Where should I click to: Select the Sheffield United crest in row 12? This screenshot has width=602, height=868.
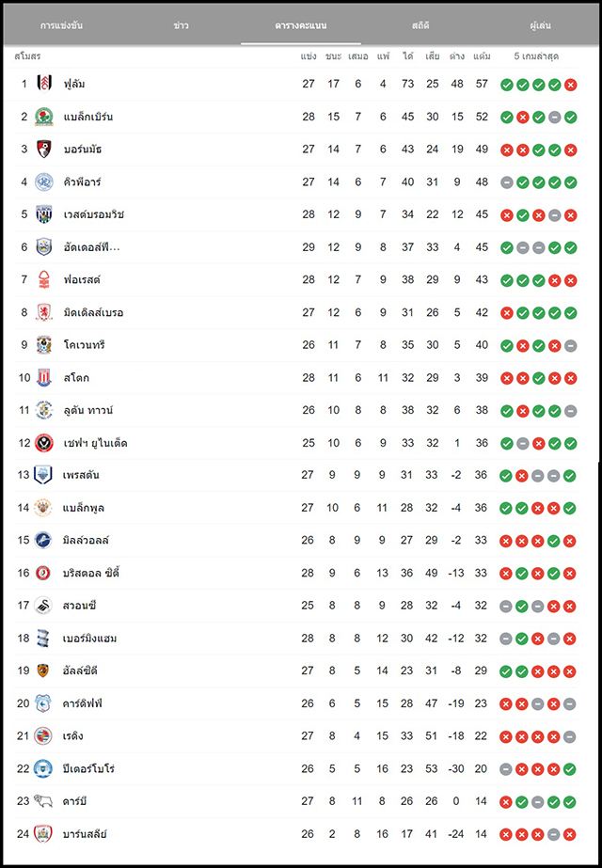coord(44,443)
